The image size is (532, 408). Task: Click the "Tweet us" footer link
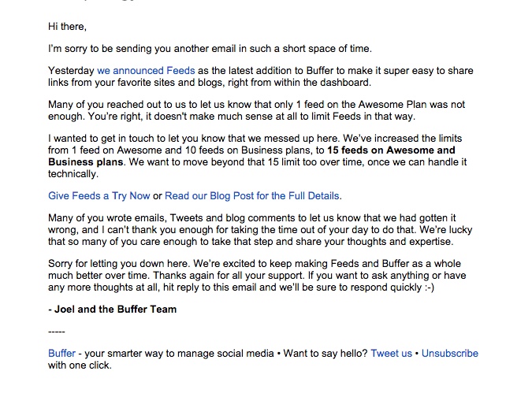(391, 354)
